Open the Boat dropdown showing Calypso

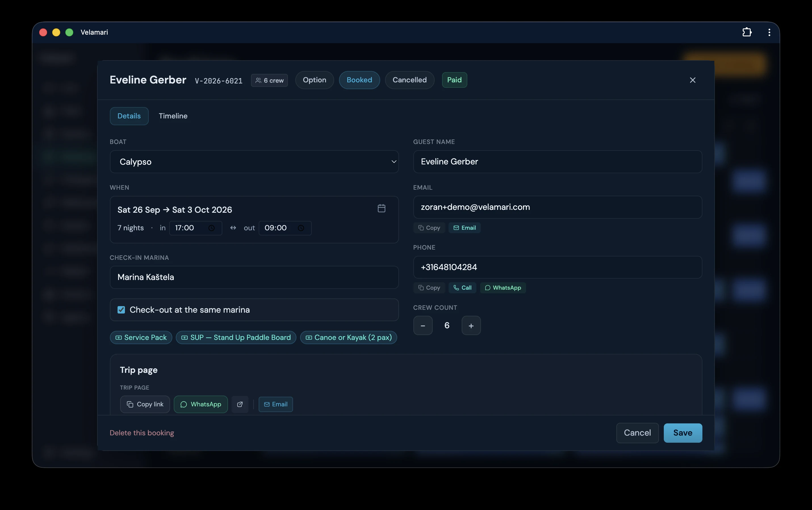point(254,162)
